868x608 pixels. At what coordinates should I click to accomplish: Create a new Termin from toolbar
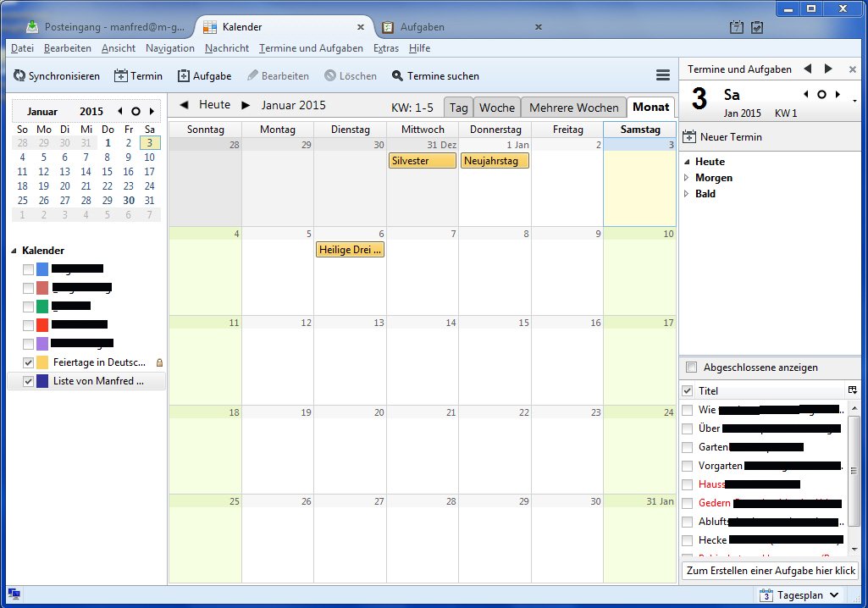click(x=138, y=76)
